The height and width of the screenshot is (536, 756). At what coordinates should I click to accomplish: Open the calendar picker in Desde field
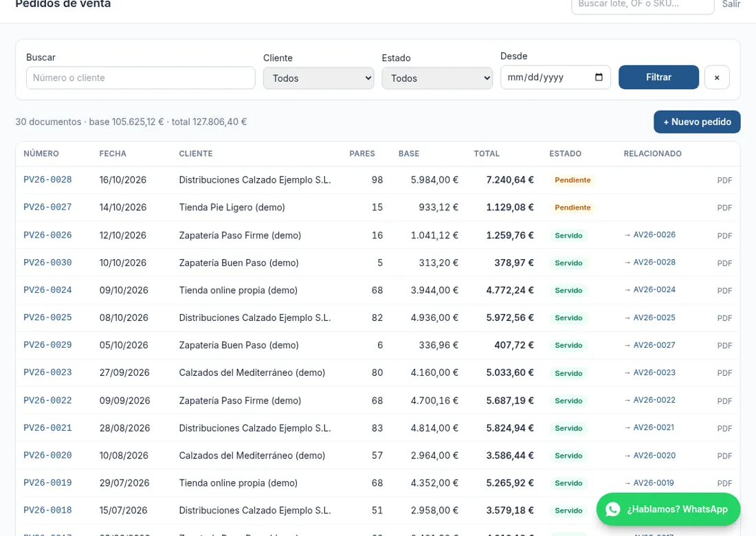599,77
